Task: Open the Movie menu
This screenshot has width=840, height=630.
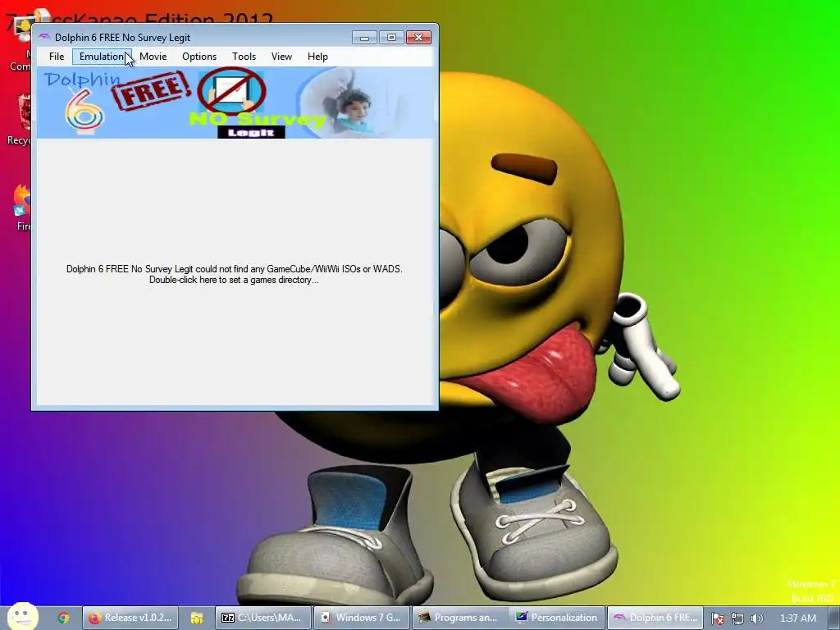Action: 153,57
